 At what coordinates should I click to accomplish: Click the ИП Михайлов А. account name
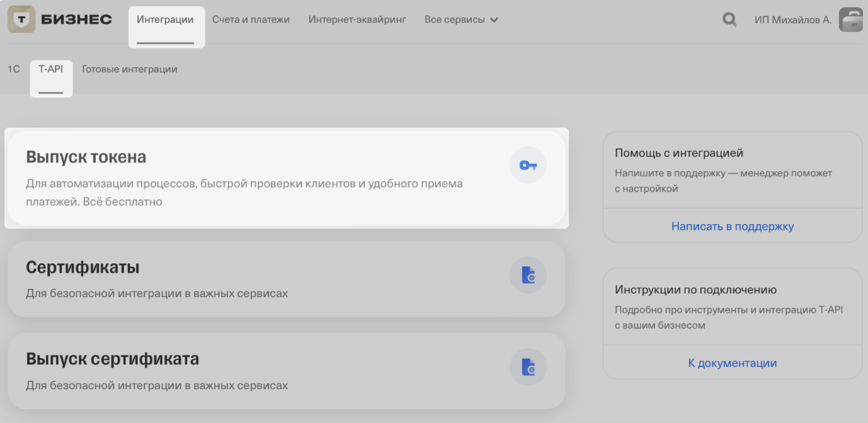coord(793,20)
